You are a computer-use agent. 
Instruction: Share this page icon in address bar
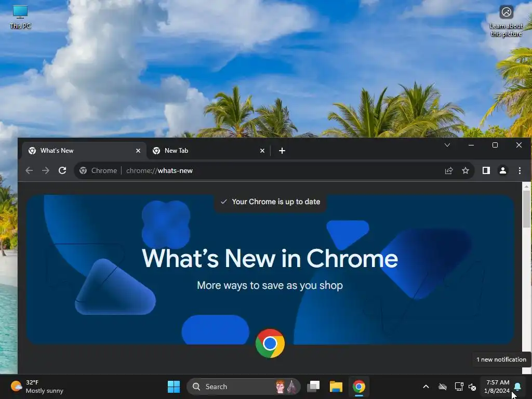(x=449, y=170)
